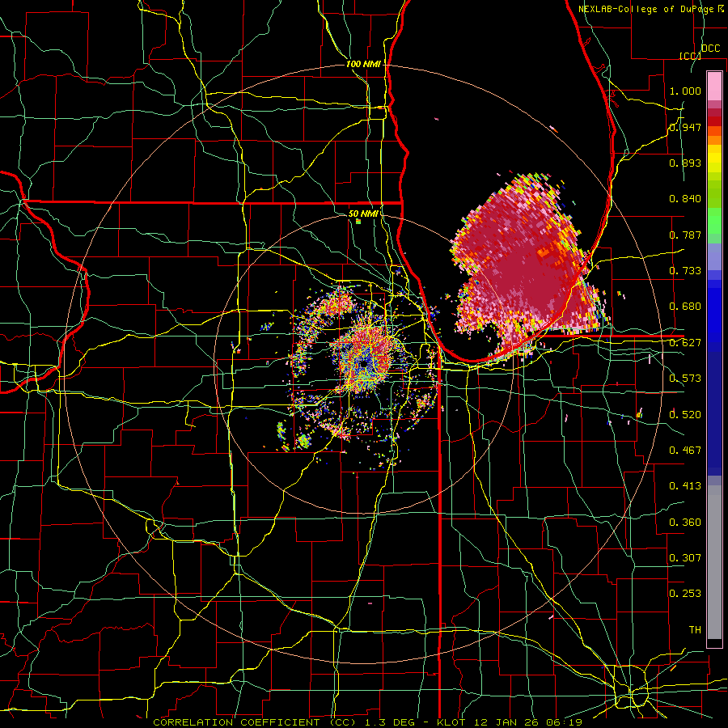
Task: Click the CORRELATION COEFFICIENT (CC) caption text
Action: coord(255,722)
